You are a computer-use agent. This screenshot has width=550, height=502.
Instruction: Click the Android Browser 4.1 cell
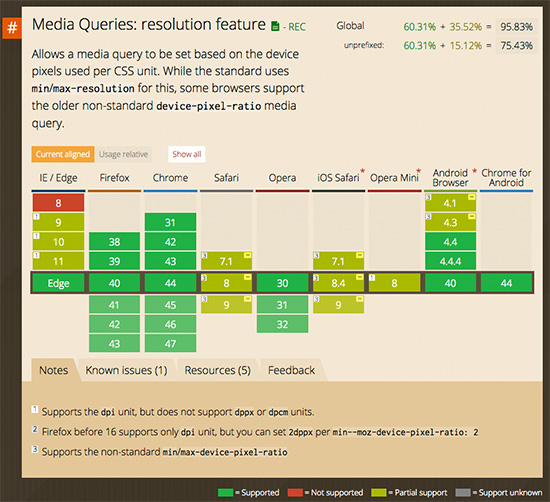coord(450,203)
